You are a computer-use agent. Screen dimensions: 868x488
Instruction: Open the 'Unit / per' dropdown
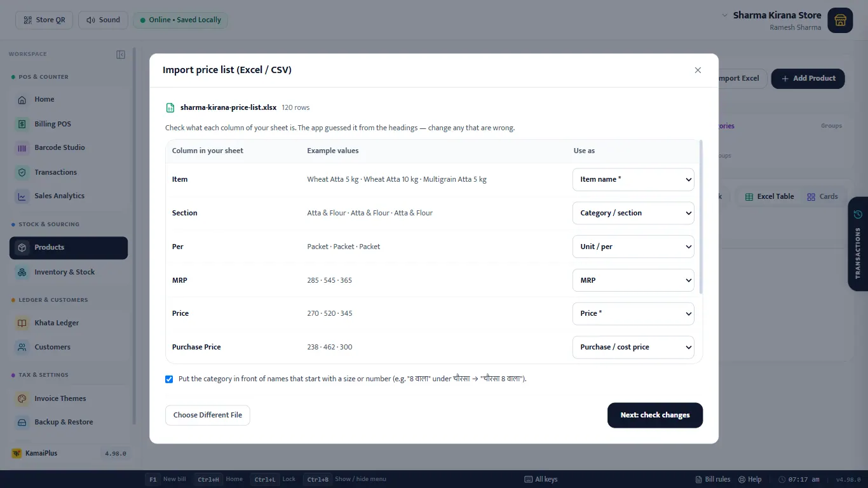634,247
